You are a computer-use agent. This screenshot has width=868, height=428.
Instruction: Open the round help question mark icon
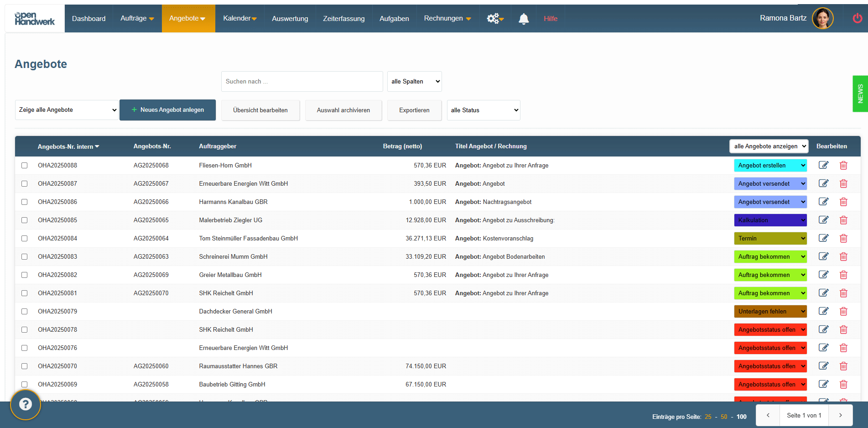point(26,404)
